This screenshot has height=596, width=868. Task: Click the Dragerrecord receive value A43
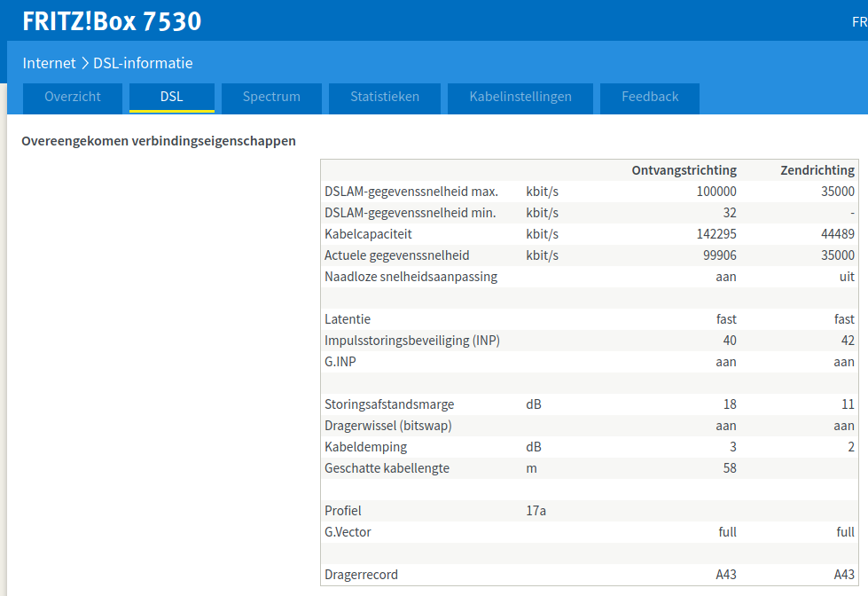(725, 575)
